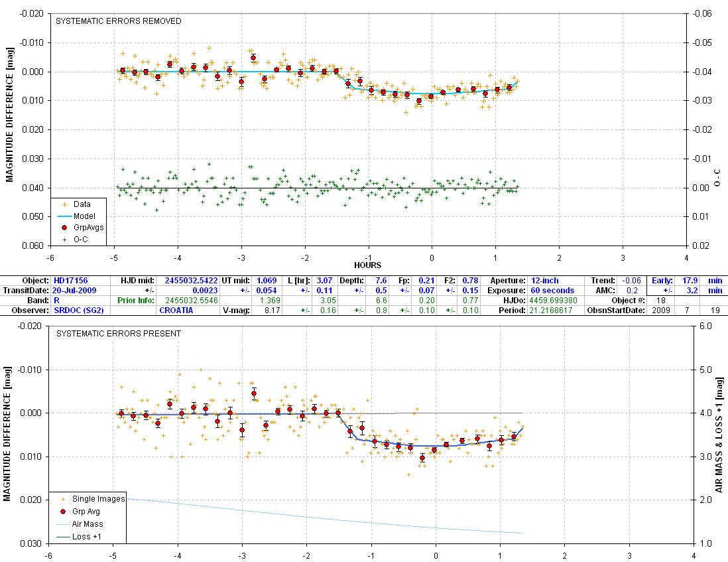Viewport: 728px width, 562px height.
Task: Click the Trend value -0.06
Action: tap(631, 281)
